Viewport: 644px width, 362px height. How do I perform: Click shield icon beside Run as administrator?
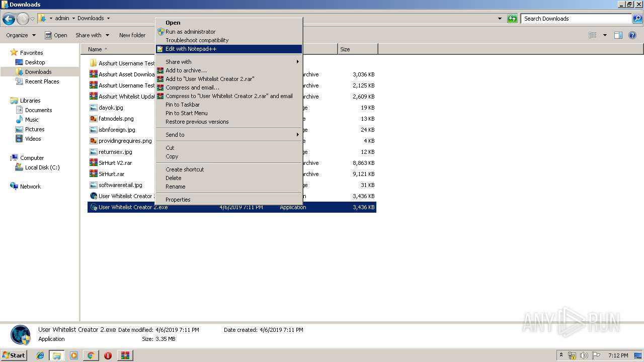[160, 32]
